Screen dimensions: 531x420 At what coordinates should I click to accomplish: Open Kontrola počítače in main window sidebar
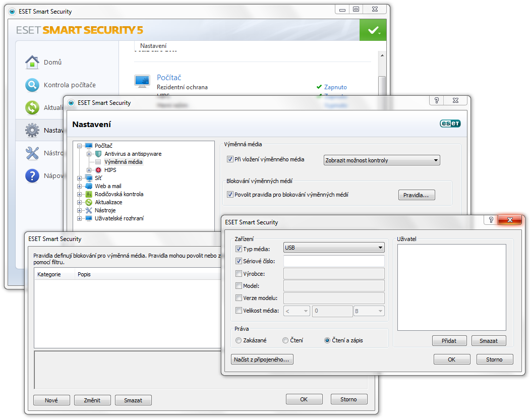(x=70, y=85)
